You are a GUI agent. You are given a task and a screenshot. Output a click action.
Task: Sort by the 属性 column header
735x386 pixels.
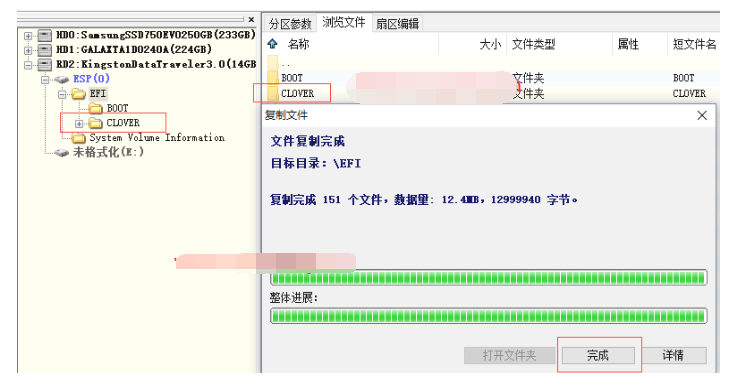[x=628, y=44]
